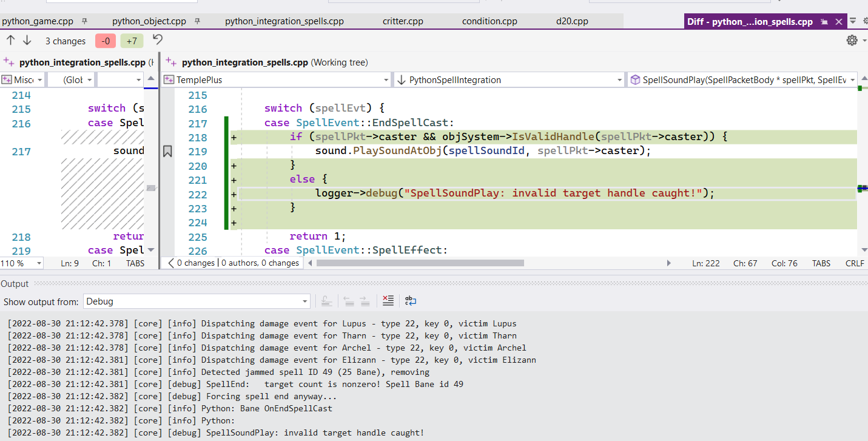The height and width of the screenshot is (441, 868).
Task: Close the Diff python_integration_spells tab
Action: pos(839,22)
